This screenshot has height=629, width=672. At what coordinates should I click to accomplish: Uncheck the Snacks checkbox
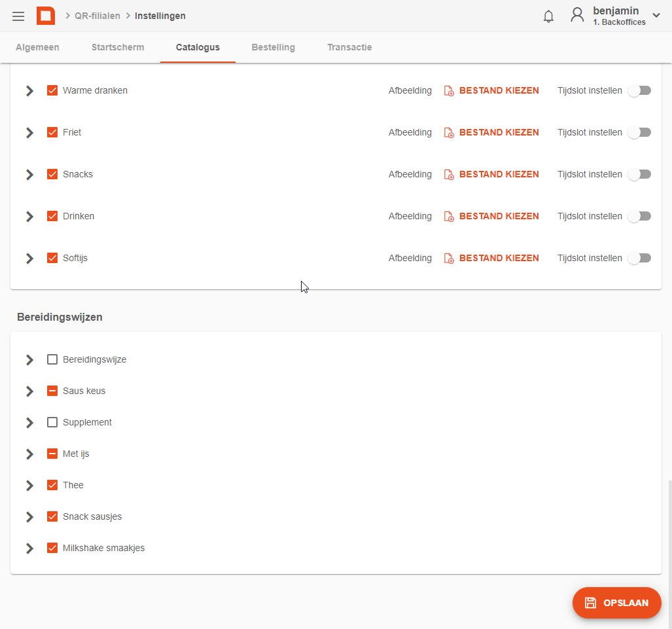coord(52,174)
